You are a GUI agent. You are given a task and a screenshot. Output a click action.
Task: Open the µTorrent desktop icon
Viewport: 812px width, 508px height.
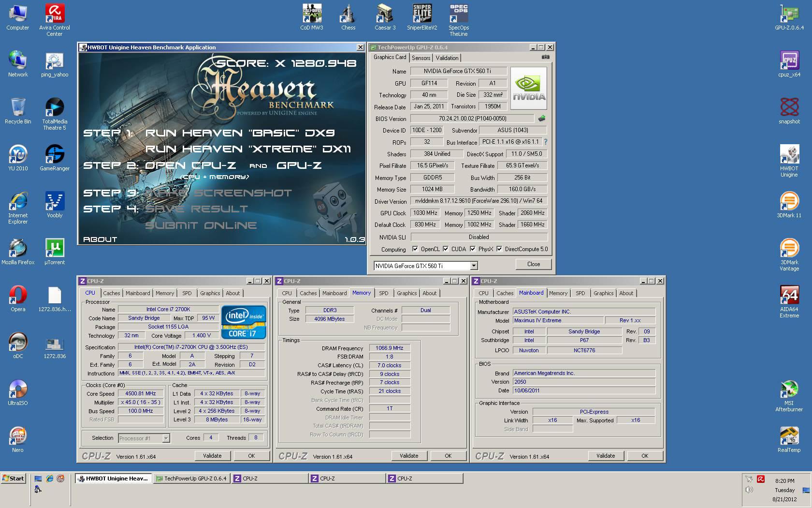[x=55, y=252]
